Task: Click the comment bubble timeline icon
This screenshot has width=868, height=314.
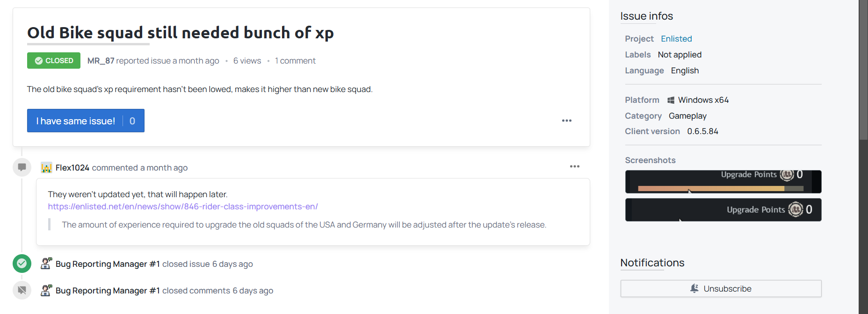Action: point(22,167)
